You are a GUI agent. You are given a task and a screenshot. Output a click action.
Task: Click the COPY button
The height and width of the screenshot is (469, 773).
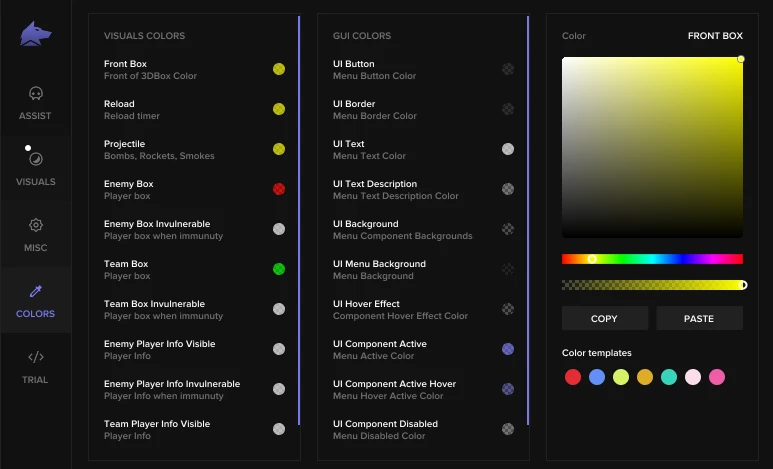pos(604,319)
